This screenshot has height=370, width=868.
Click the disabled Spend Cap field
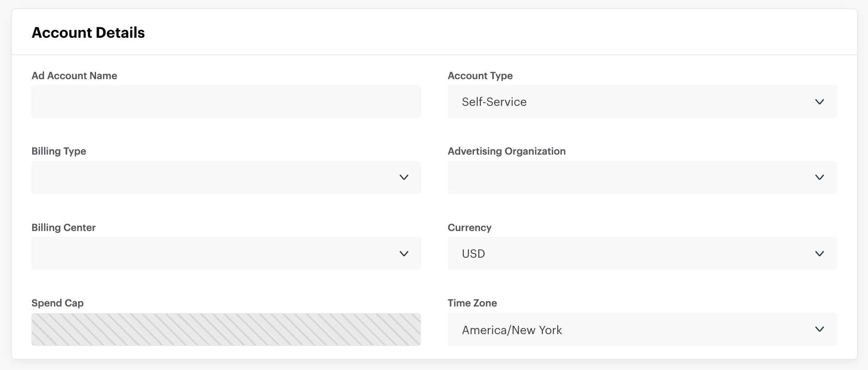226,329
